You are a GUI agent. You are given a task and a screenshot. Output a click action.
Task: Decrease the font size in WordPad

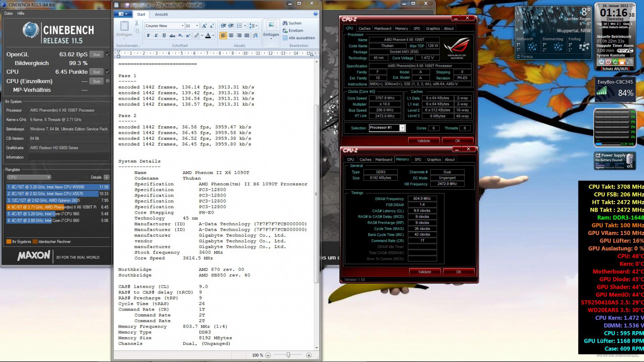pyautogui.click(x=212, y=26)
